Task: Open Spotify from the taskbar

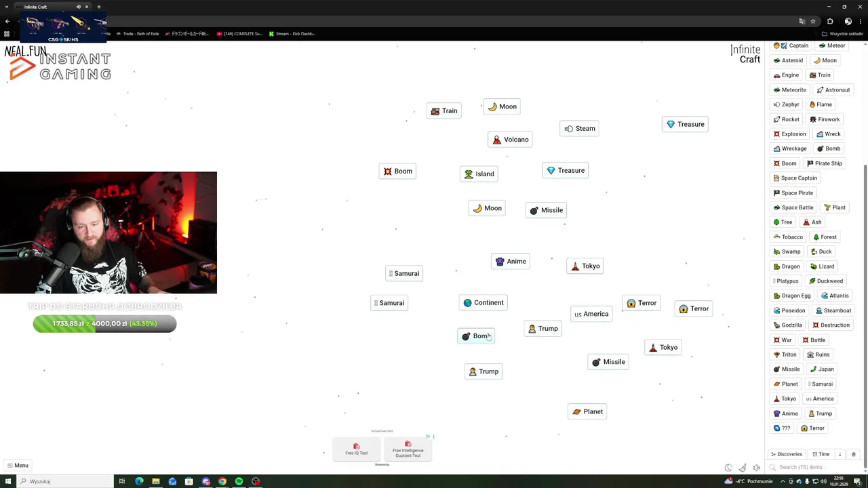Action: tap(239, 481)
